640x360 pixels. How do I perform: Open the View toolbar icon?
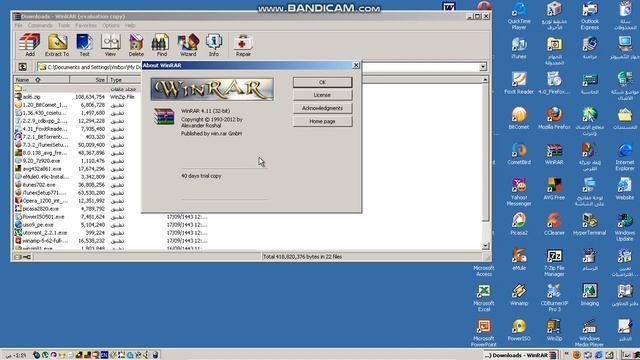tap(110, 45)
